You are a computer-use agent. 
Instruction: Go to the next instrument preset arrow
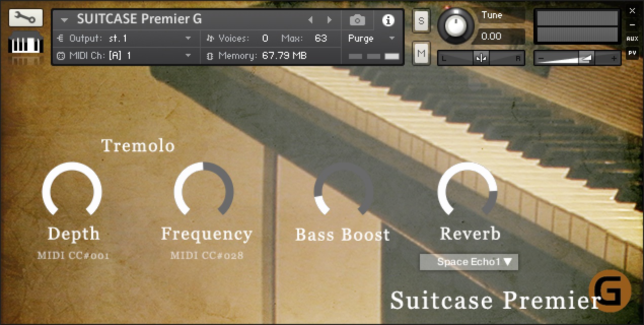click(330, 20)
